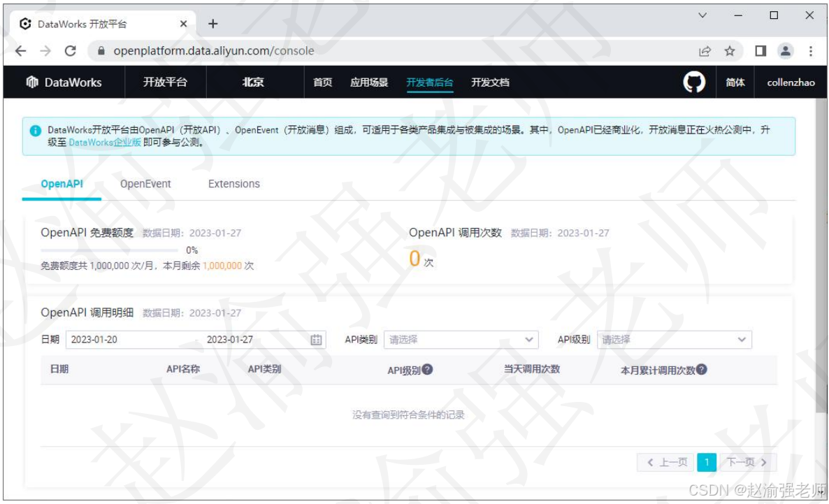Open the browser side panel icon

[760, 51]
